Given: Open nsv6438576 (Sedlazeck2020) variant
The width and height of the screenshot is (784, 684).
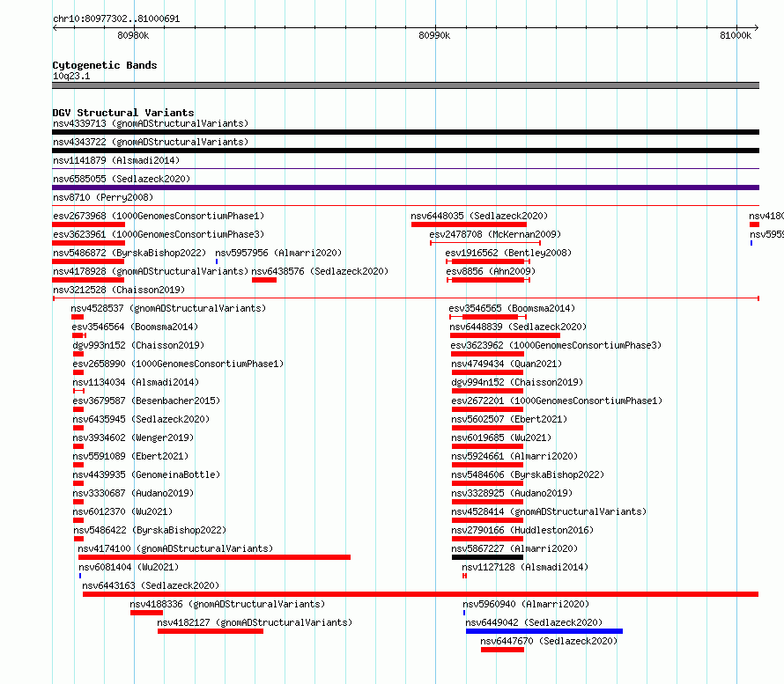Looking at the screenshot, I should tap(320, 271).
